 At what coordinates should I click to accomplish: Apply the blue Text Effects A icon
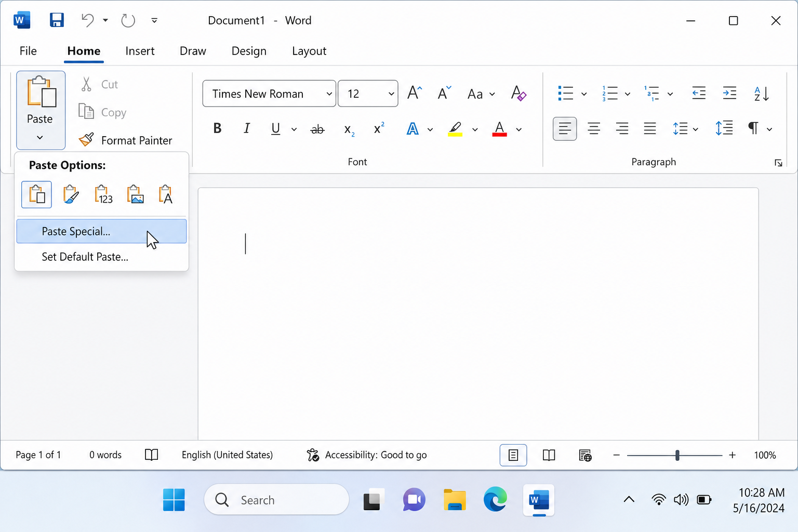(x=413, y=128)
